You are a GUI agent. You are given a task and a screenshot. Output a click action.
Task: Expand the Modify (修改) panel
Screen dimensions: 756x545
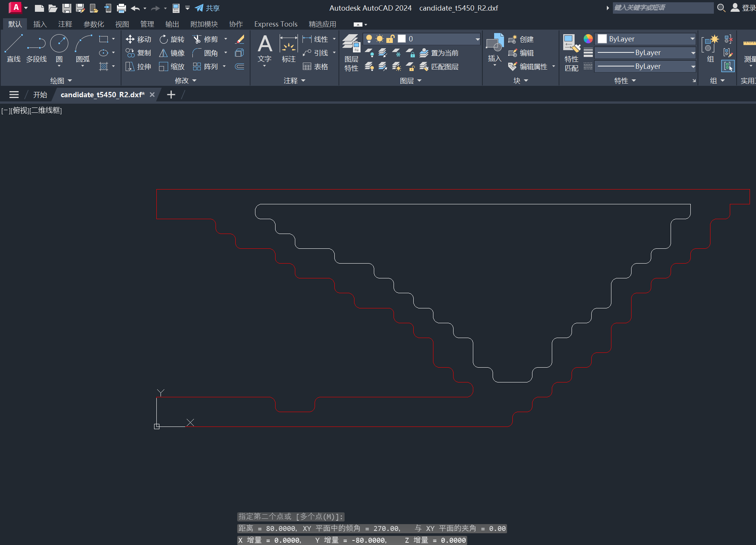click(186, 81)
